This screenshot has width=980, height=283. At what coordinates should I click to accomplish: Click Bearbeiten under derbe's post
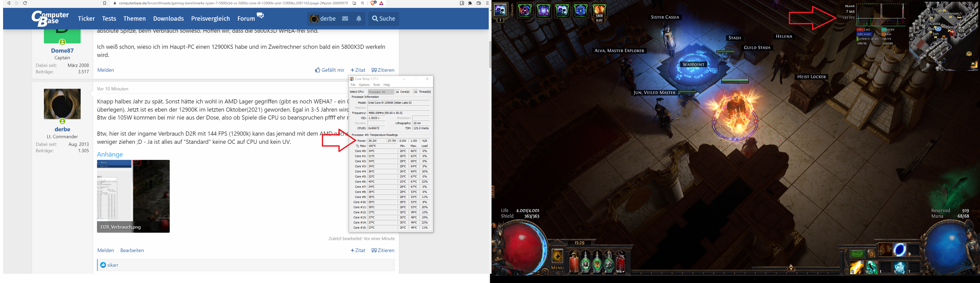coord(132,250)
